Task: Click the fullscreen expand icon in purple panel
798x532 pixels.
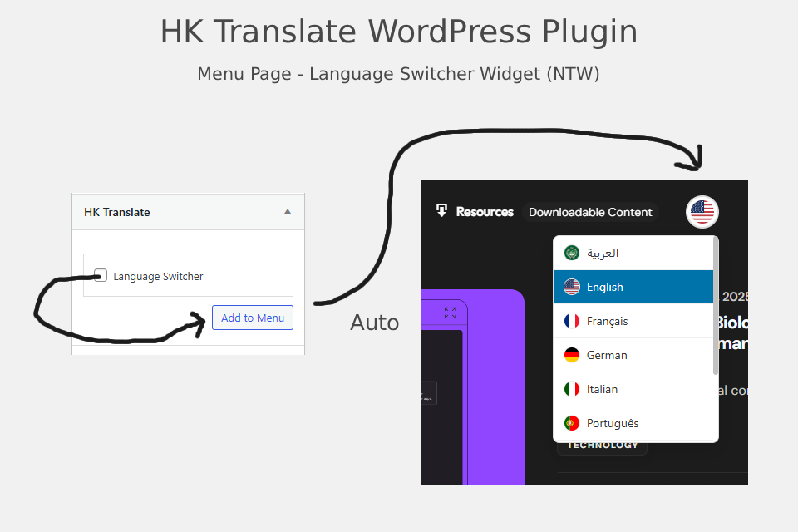Action: [450, 313]
